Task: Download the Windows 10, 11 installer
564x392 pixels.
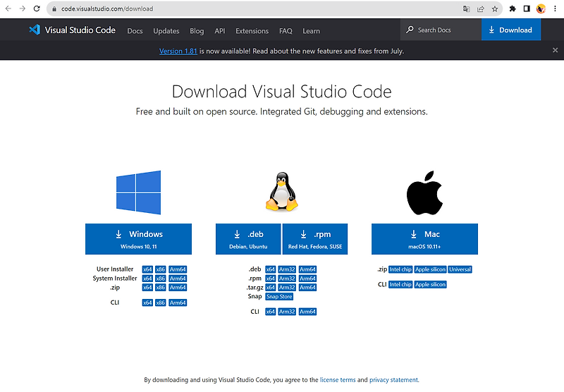Action: click(x=138, y=239)
